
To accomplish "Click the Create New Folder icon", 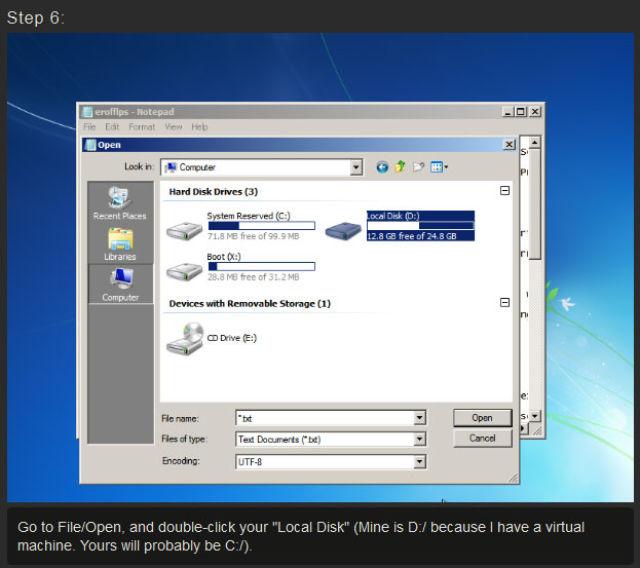I will [419, 167].
